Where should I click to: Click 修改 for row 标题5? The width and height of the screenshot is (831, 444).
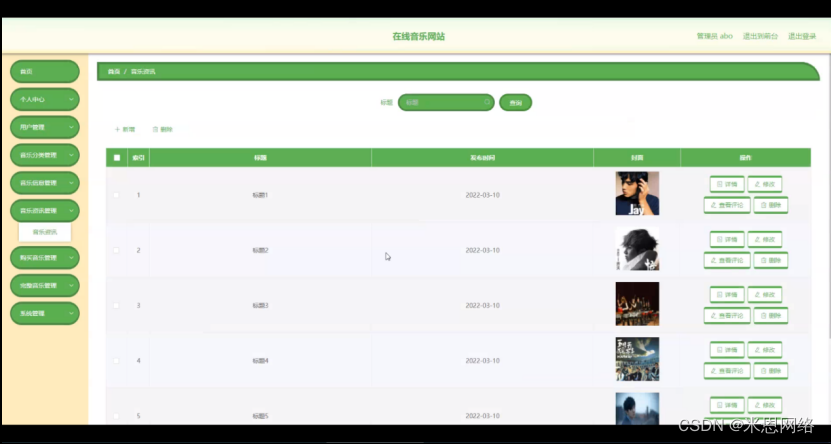pos(765,405)
